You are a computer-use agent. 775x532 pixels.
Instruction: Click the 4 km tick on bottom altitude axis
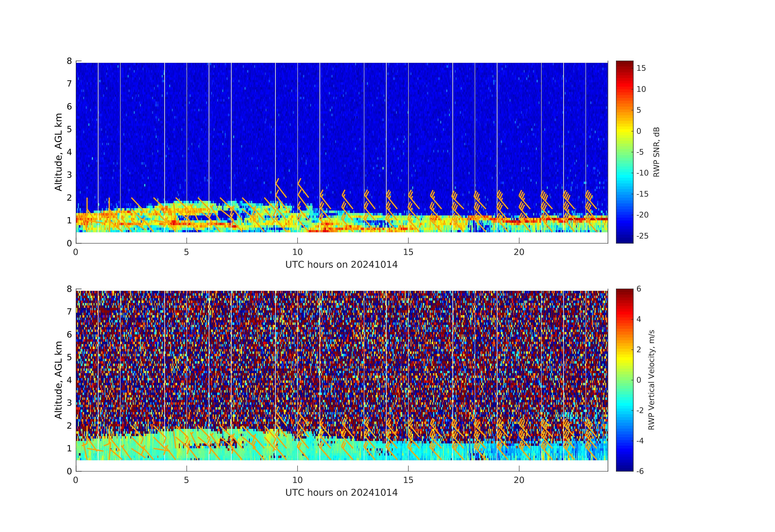click(69, 380)
